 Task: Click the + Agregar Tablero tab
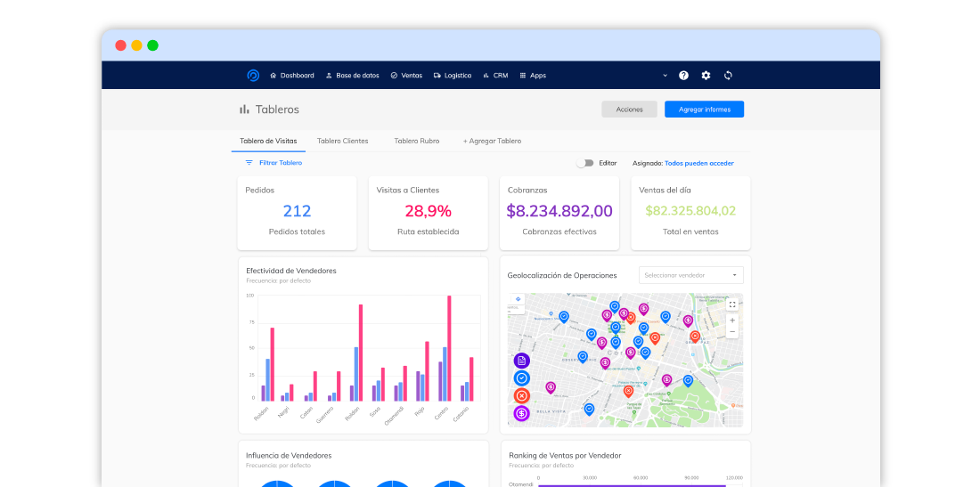pyautogui.click(x=492, y=141)
